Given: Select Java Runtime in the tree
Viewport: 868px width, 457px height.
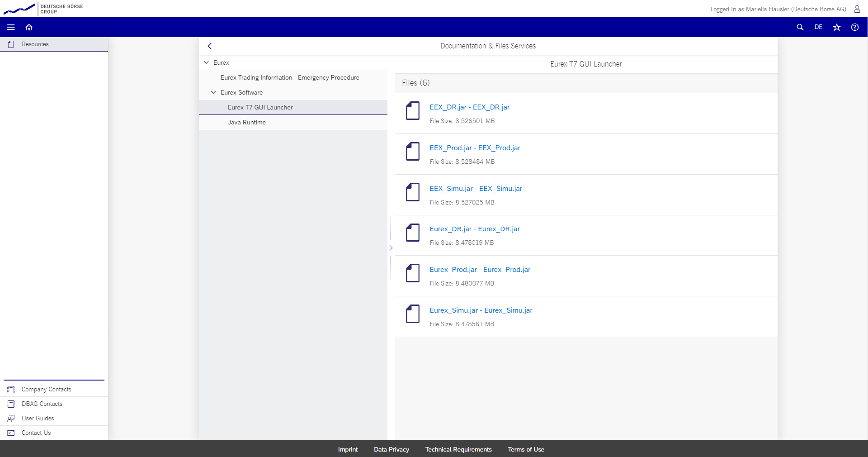Looking at the screenshot, I should [247, 122].
